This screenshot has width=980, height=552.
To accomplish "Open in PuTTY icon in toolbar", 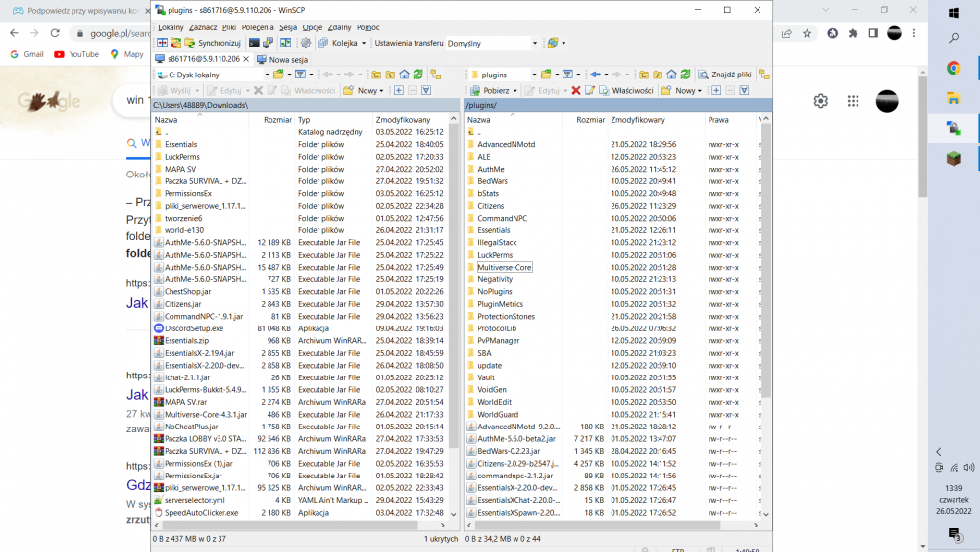I will (269, 43).
